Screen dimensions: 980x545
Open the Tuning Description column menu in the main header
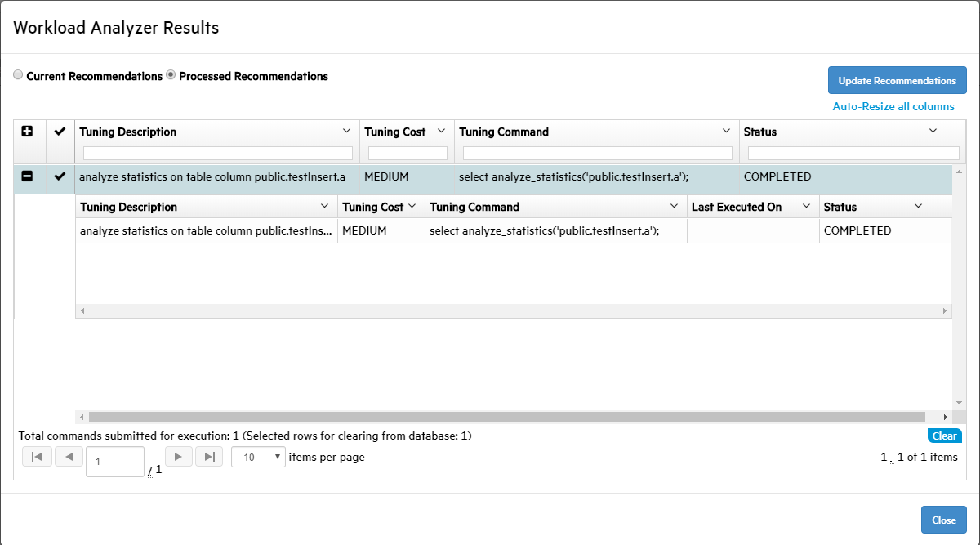tap(345, 132)
